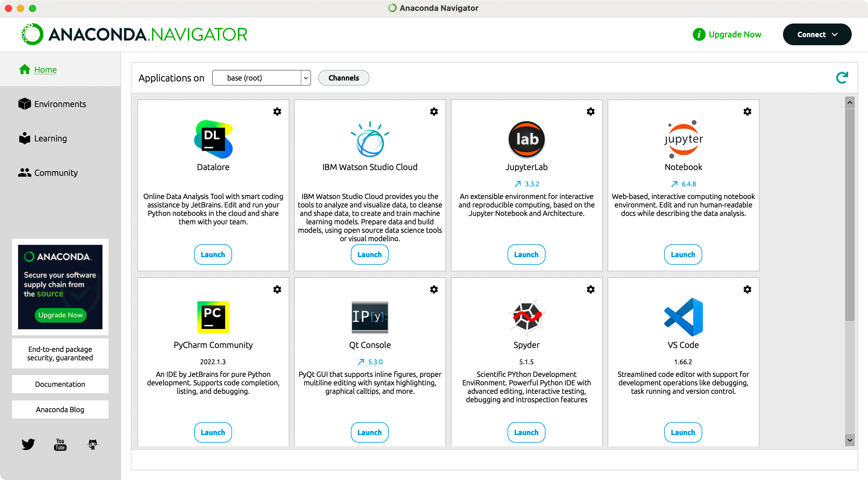The image size is (868, 480).
Task: Open settings gear on Notebook card
Action: [x=747, y=112]
